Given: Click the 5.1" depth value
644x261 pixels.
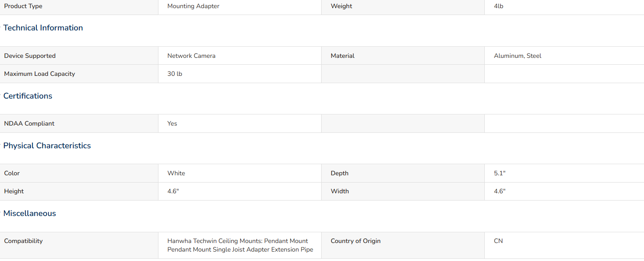Looking at the screenshot, I should point(500,173).
